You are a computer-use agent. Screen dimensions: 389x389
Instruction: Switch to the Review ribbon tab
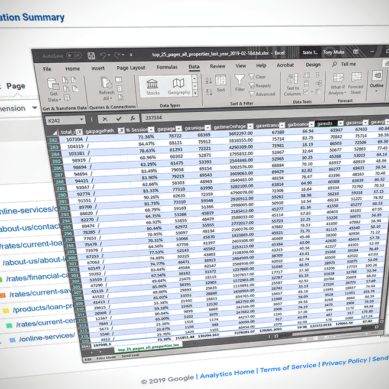coord(217,66)
